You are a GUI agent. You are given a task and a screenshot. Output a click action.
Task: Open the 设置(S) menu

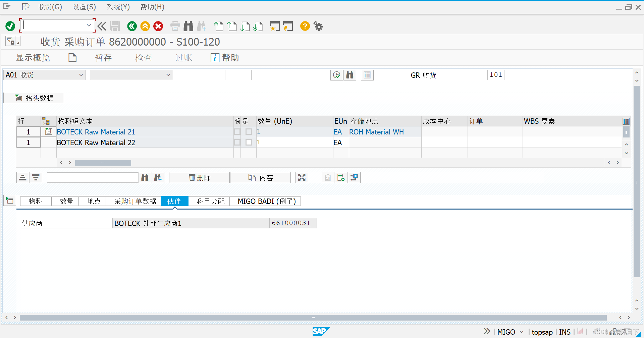85,7
